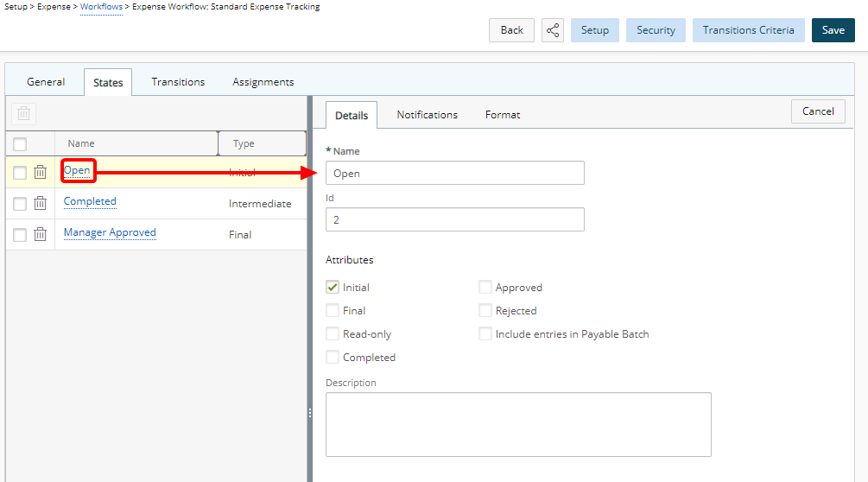Click into the Description text area
Image resolution: width=868 pixels, height=482 pixels.
518,424
